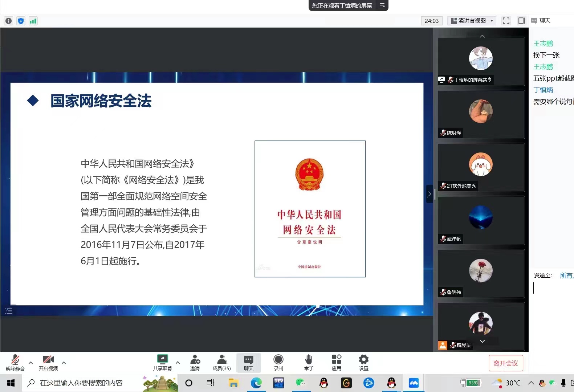
Task: Open meeting settings gear
Action: tap(363, 362)
